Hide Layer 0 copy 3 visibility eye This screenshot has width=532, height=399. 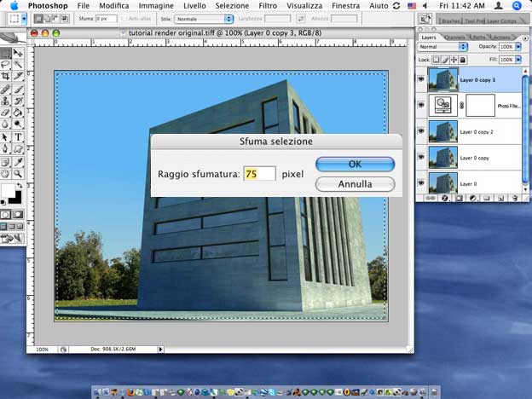(x=422, y=78)
